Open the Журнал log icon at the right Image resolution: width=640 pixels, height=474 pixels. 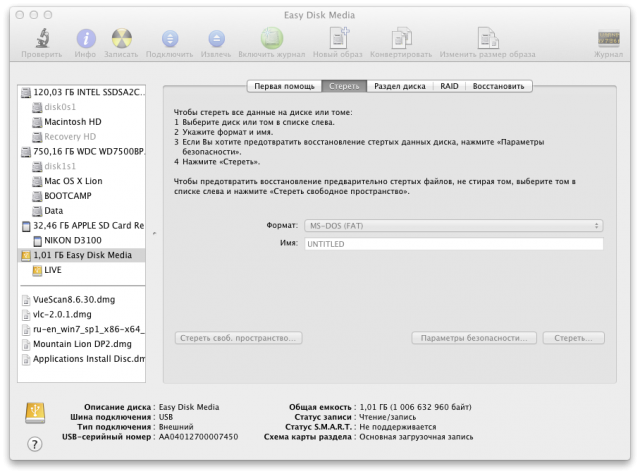[x=608, y=38]
